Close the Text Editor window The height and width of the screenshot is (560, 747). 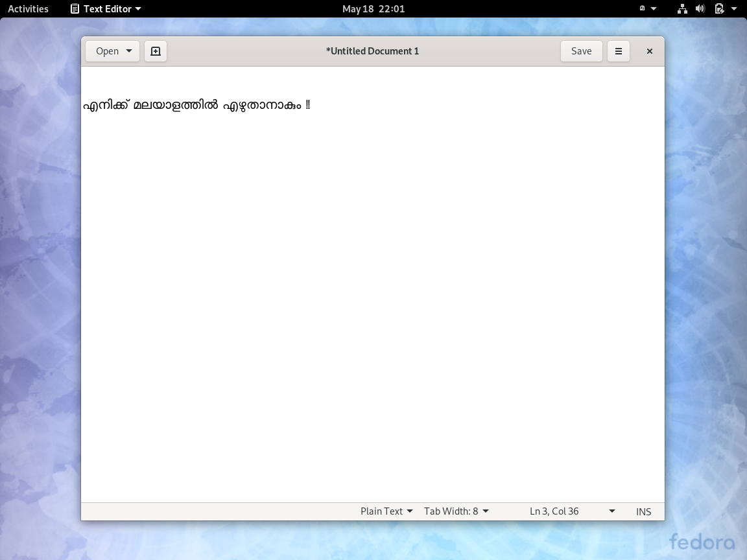coord(649,51)
